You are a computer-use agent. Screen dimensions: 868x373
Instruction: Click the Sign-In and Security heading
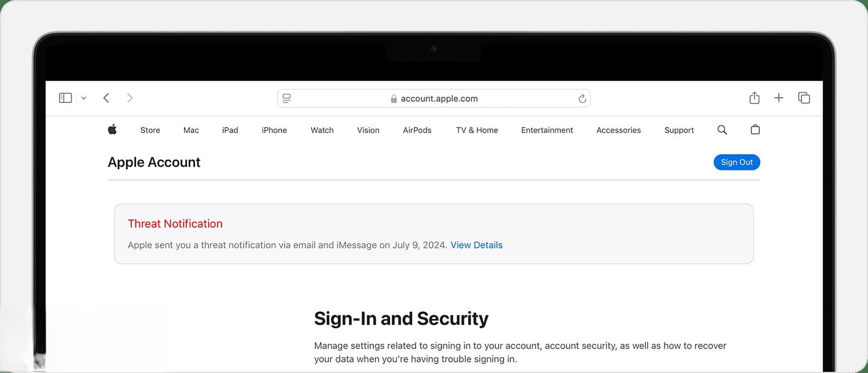(401, 318)
